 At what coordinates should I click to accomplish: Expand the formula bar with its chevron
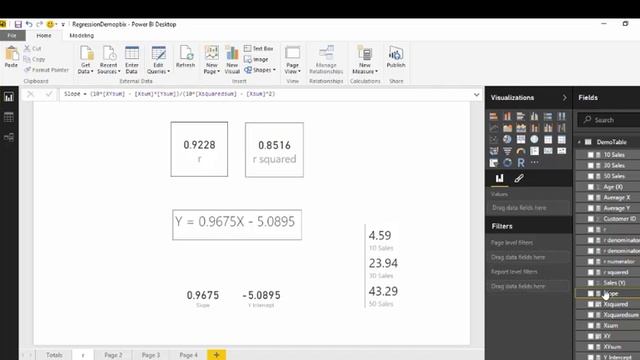tap(476, 95)
